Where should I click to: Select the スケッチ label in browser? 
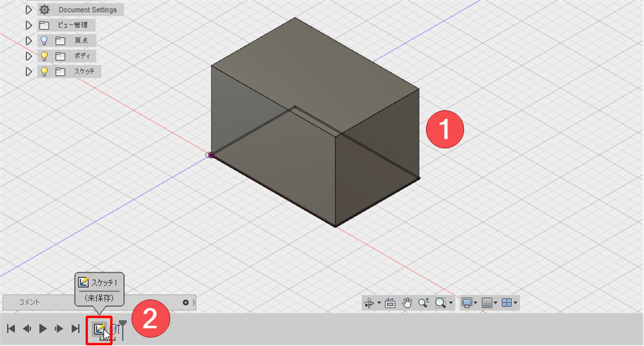point(84,71)
